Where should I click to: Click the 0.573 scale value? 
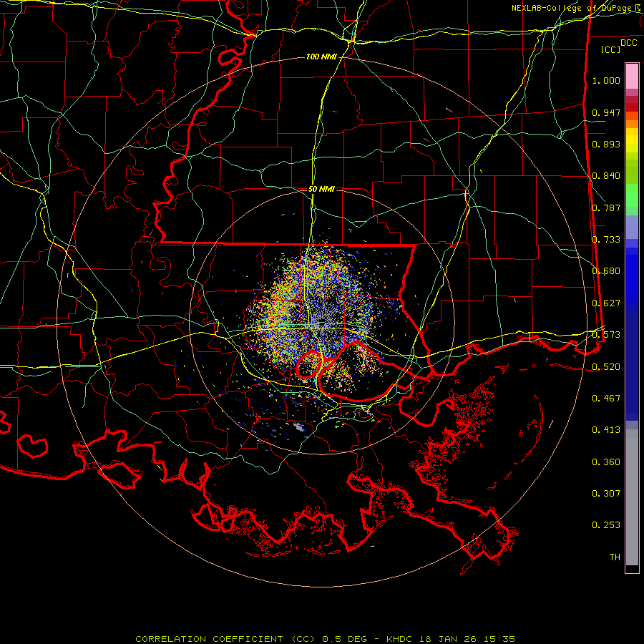click(606, 335)
